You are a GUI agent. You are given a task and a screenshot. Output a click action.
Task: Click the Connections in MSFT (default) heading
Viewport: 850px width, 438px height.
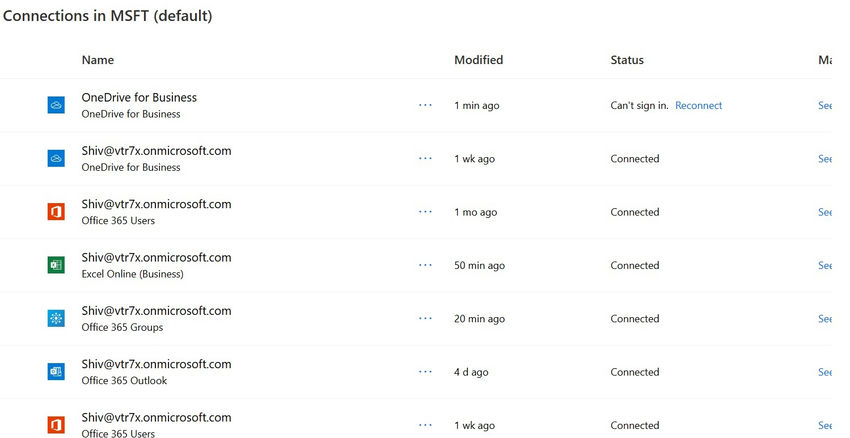(107, 16)
